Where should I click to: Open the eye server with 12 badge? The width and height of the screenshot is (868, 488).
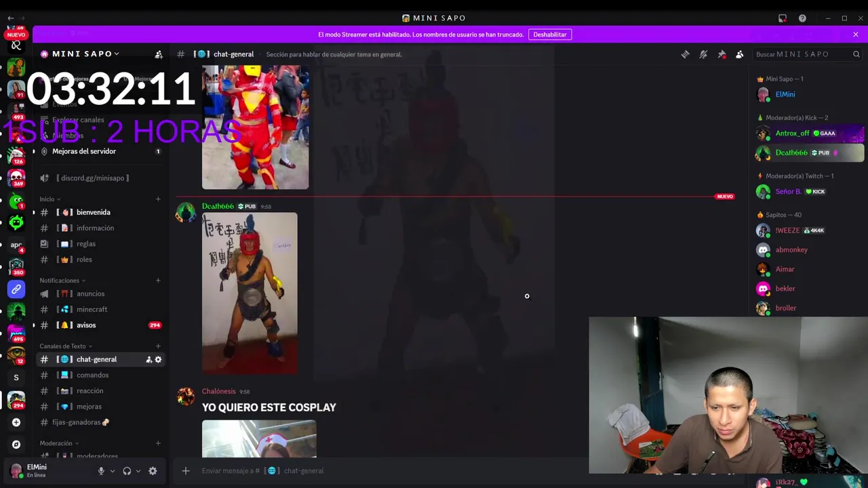pyautogui.click(x=16, y=355)
